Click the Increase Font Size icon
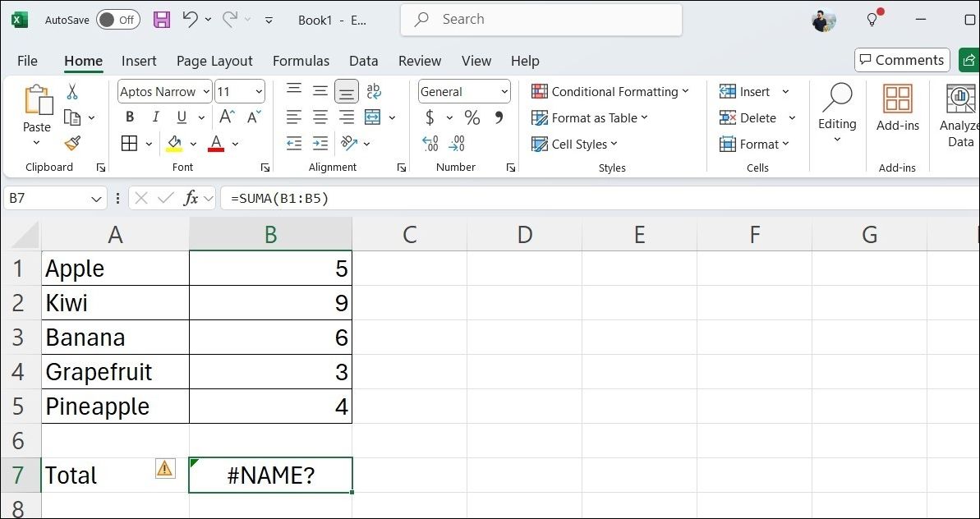Image resolution: width=980 pixels, height=519 pixels. (x=228, y=117)
